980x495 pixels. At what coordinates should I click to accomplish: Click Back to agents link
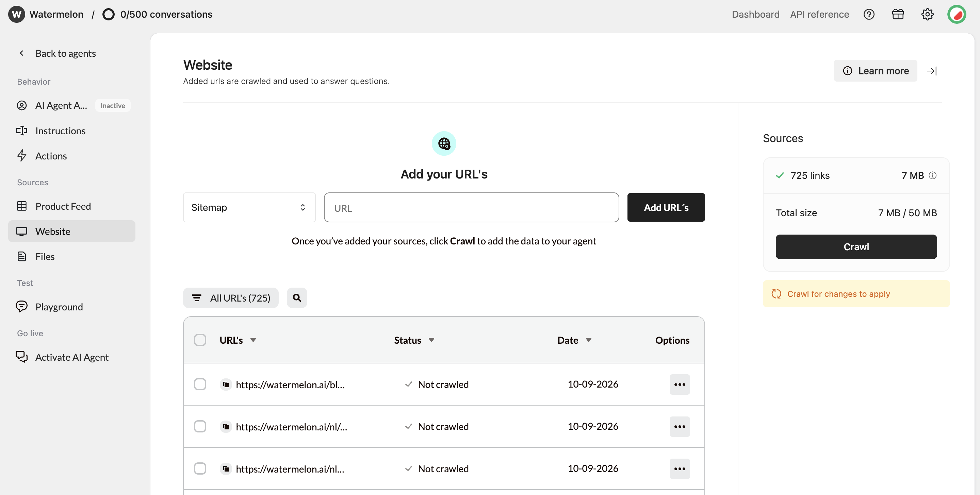(x=65, y=53)
